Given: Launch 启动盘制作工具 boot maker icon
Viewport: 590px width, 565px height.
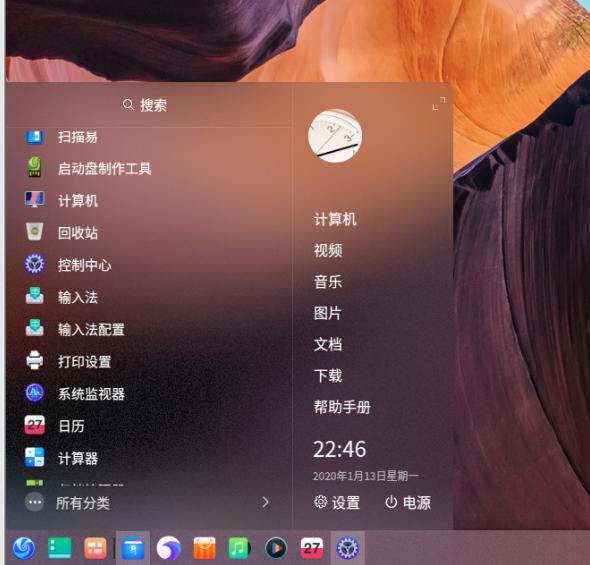Looking at the screenshot, I should click(35, 167).
